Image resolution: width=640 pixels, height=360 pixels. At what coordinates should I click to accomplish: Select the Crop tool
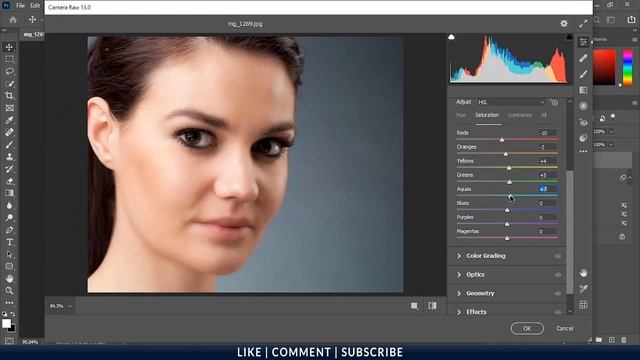9,96
